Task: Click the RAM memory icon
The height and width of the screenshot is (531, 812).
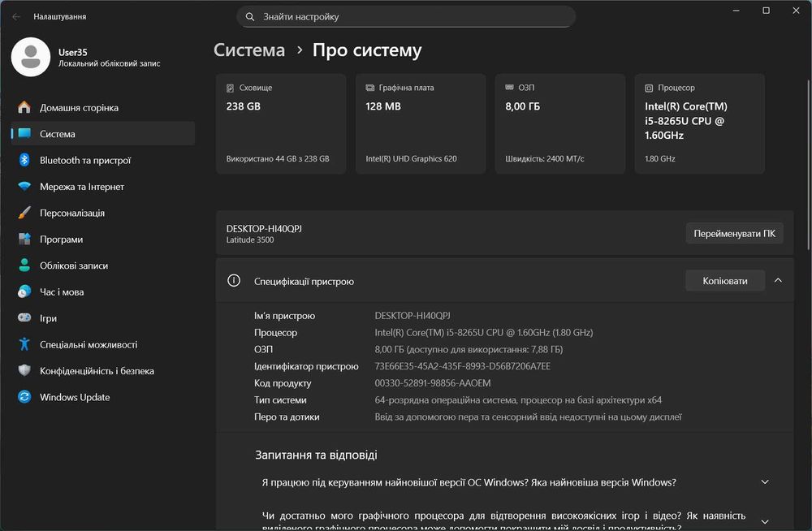Action: 510,88
